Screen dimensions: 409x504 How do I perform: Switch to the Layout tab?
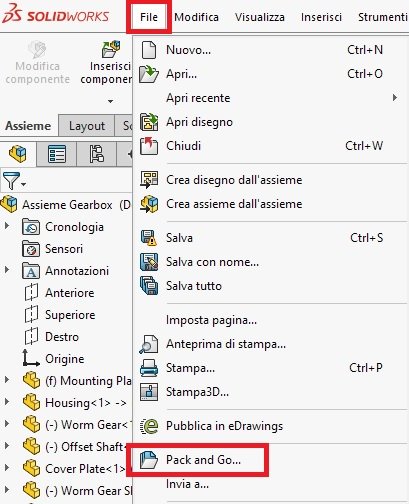87,126
